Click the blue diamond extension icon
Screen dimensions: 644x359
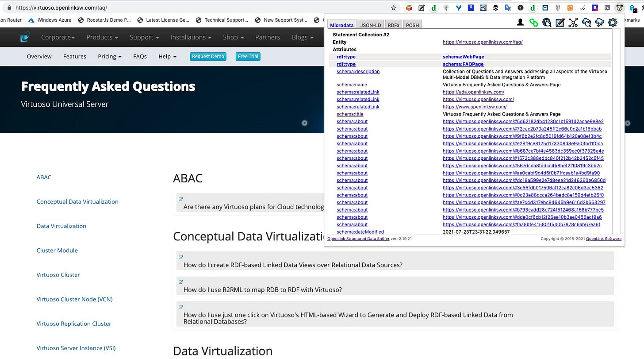[x=459, y=8]
